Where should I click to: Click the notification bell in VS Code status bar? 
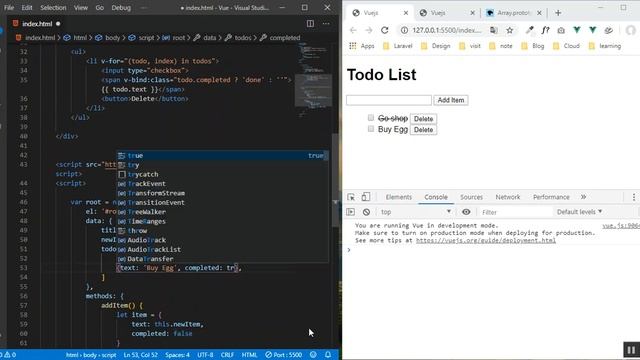328,355
